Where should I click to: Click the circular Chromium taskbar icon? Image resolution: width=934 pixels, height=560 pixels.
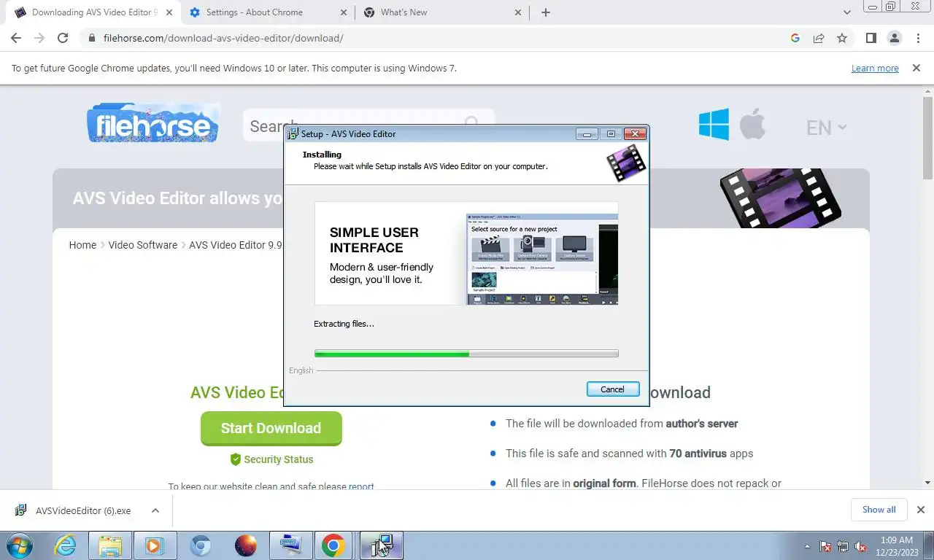point(201,545)
